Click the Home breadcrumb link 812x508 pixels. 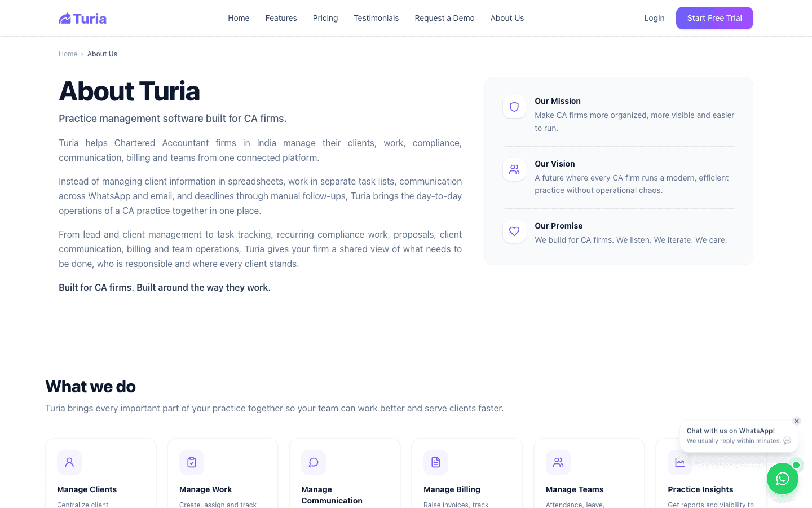68,54
